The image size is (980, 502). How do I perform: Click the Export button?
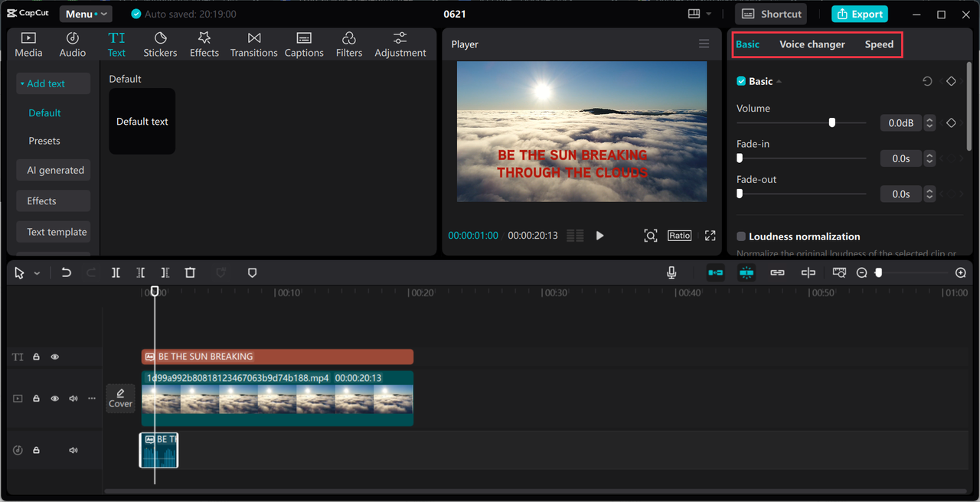coord(860,14)
